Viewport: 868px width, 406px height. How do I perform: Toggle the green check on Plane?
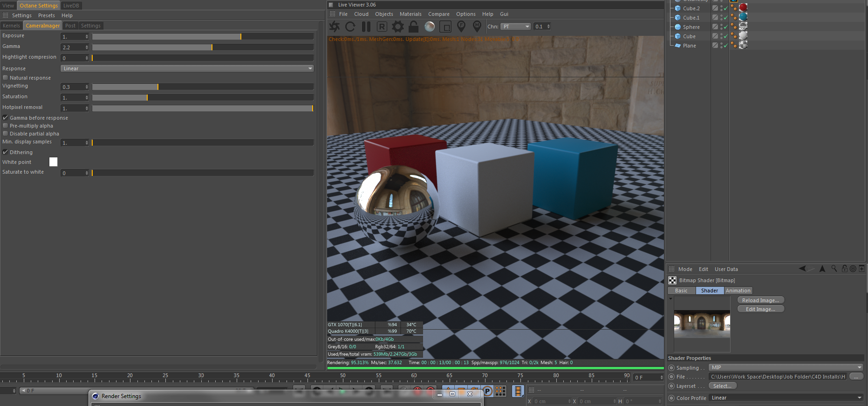coord(725,46)
